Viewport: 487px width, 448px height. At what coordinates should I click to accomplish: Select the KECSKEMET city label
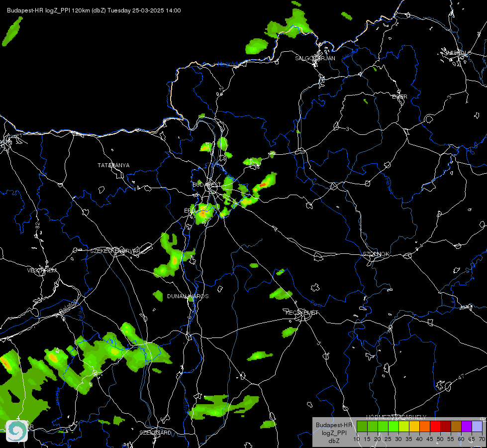[x=301, y=313]
